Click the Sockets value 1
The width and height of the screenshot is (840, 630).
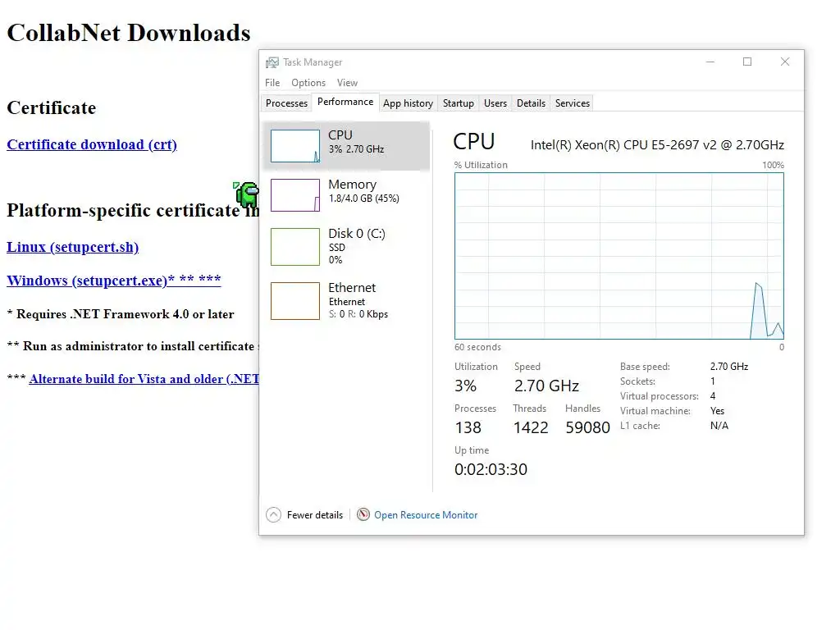[713, 381]
